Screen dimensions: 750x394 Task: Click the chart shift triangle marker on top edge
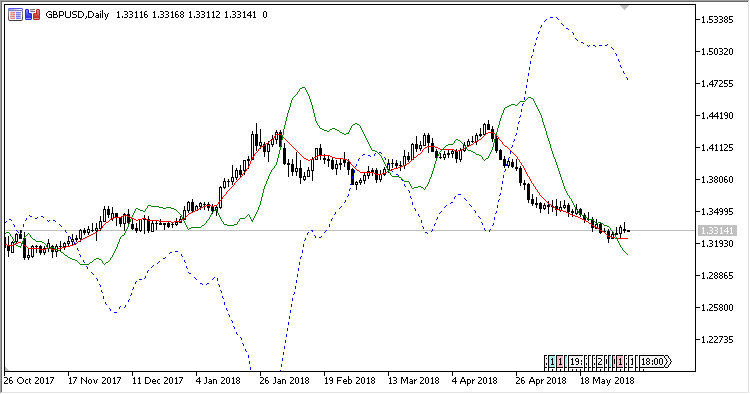624,8
